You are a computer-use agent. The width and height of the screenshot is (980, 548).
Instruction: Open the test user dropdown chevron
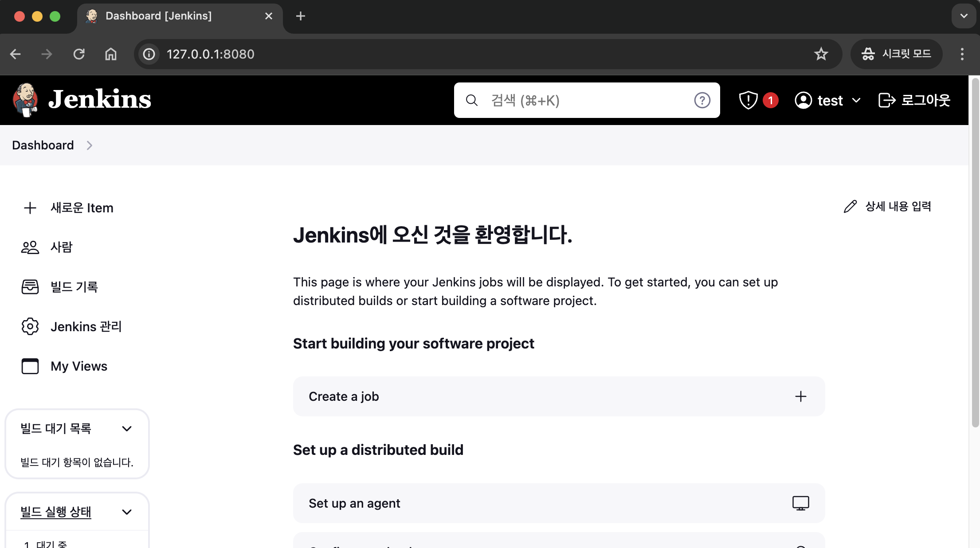(856, 100)
